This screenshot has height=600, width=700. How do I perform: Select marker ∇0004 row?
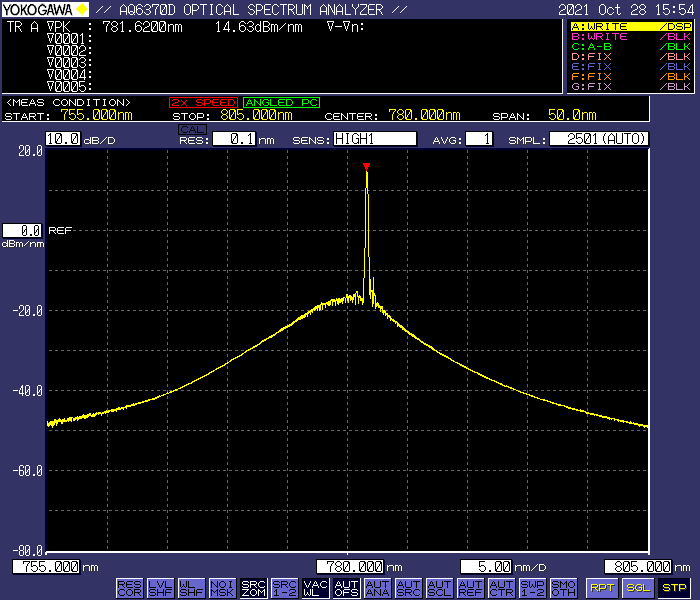click(70, 75)
